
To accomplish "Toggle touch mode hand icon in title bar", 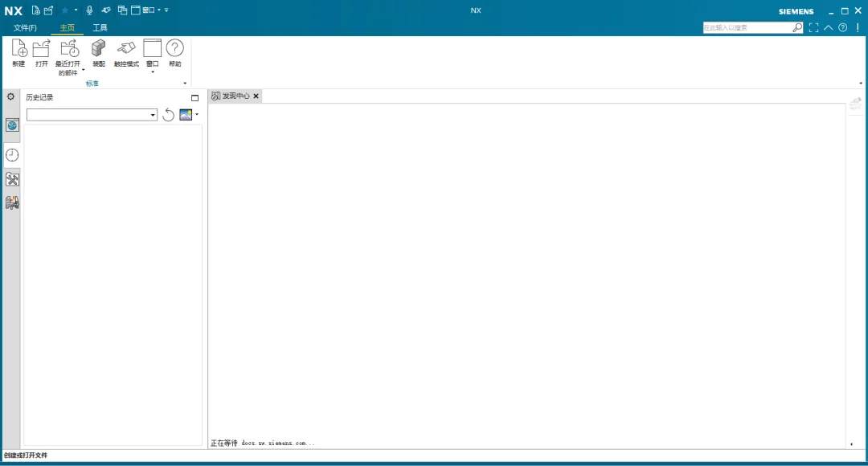I will pyautogui.click(x=106, y=10).
